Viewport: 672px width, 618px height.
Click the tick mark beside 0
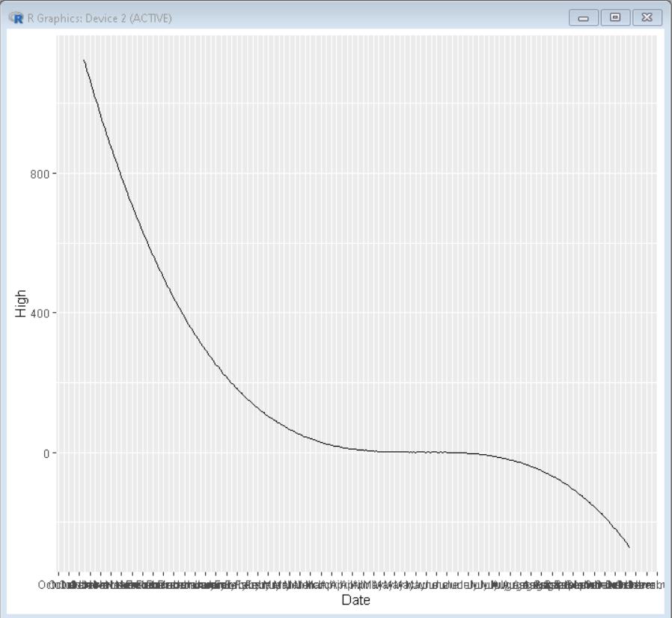click(54, 453)
